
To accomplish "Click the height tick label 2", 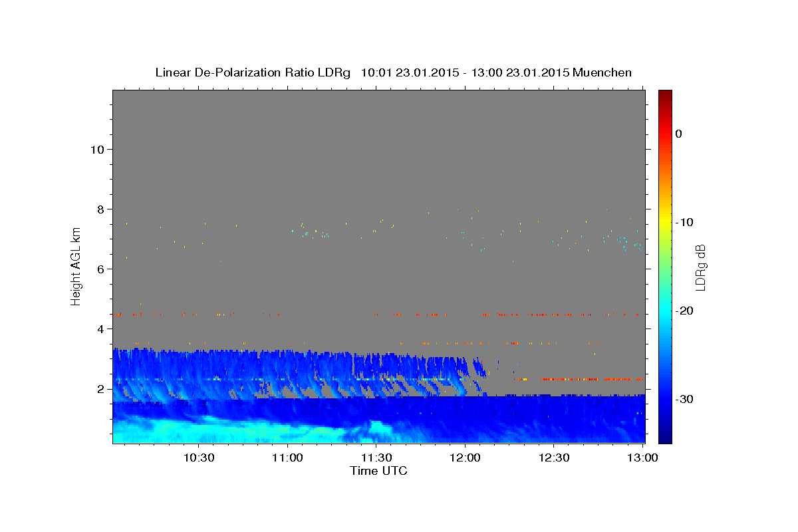I will click(x=100, y=388).
